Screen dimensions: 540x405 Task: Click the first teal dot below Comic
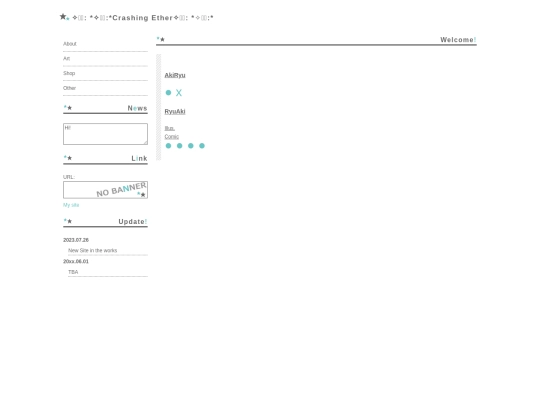168,146
